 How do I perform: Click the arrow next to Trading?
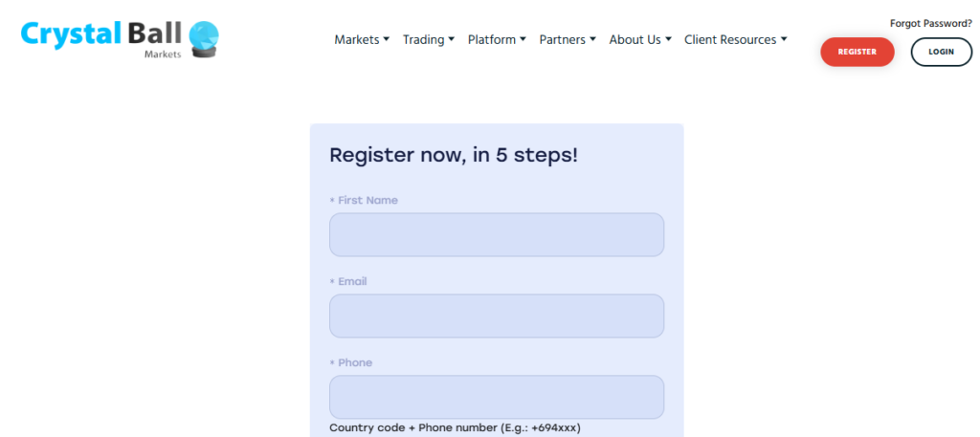pos(452,39)
